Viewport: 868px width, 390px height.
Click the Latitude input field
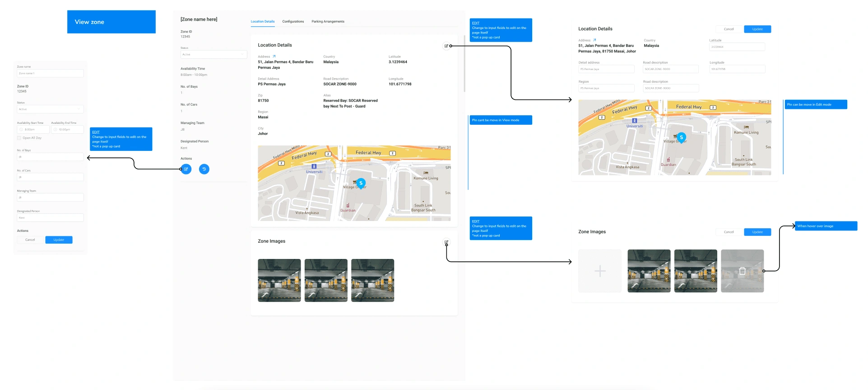tap(737, 47)
